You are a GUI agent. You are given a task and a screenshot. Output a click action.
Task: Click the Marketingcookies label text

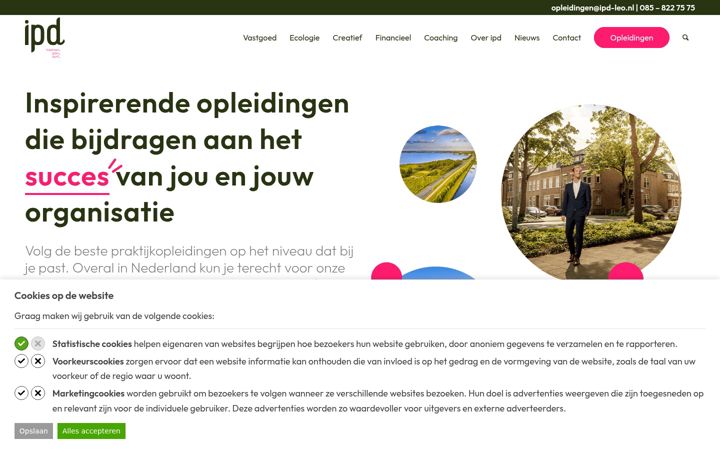point(88,393)
